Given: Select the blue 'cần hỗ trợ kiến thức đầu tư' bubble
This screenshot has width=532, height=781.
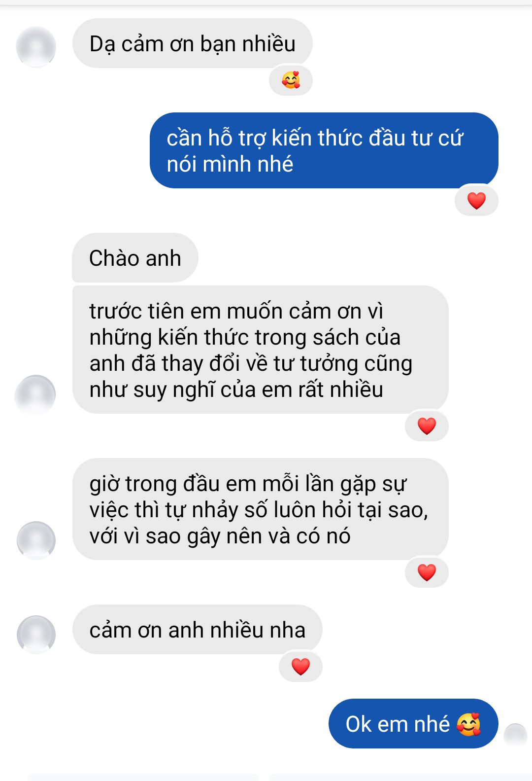Looking at the screenshot, I should [324, 150].
